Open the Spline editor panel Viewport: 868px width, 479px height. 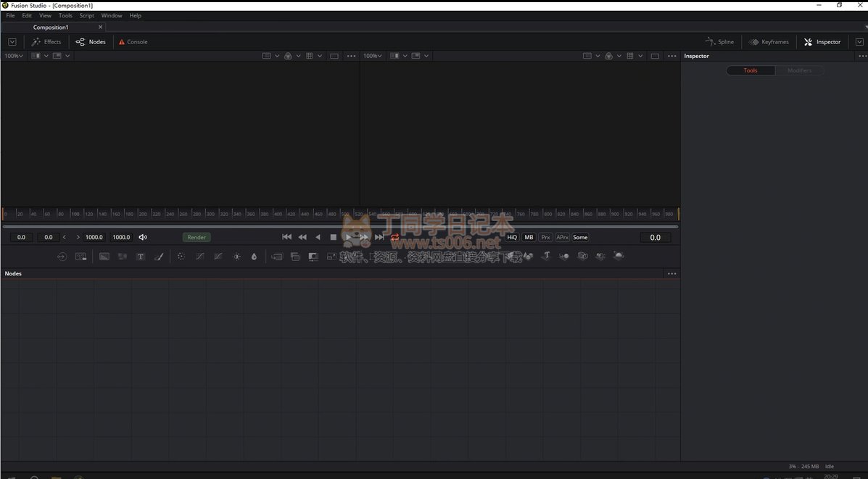pyautogui.click(x=719, y=42)
